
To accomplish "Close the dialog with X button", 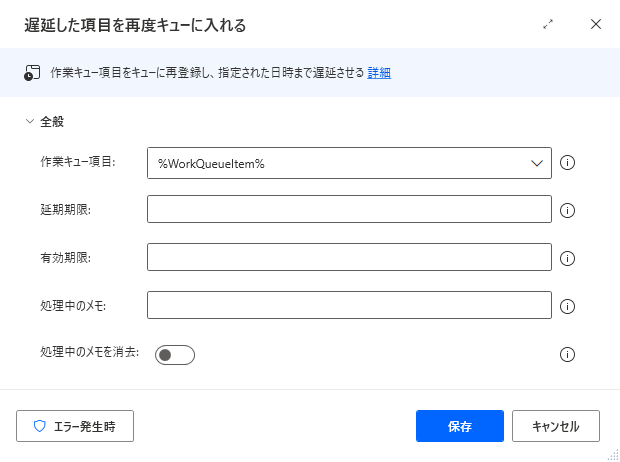I will coord(596,24).
